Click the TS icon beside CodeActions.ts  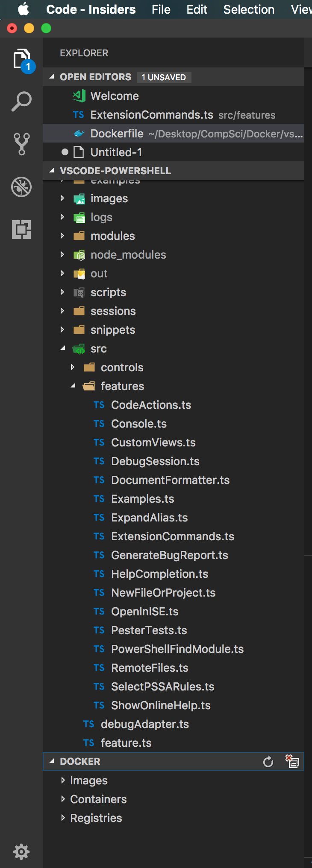pos(99,405)
